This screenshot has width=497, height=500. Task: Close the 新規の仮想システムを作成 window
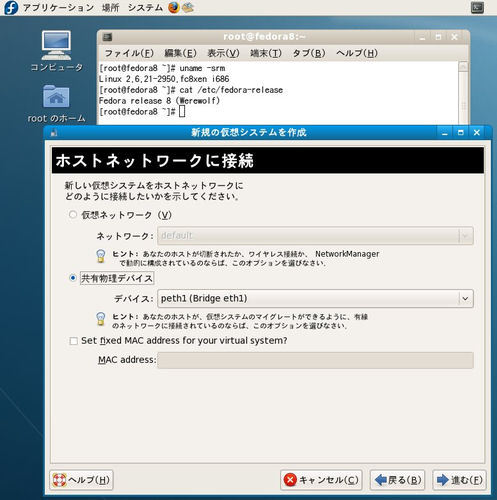pyautogui.click(x=477, y=133)
